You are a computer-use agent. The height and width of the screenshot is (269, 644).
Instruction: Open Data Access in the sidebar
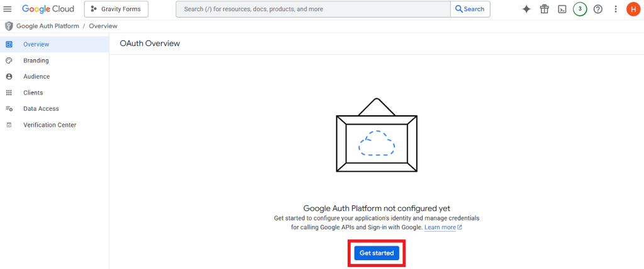[54, 108]
